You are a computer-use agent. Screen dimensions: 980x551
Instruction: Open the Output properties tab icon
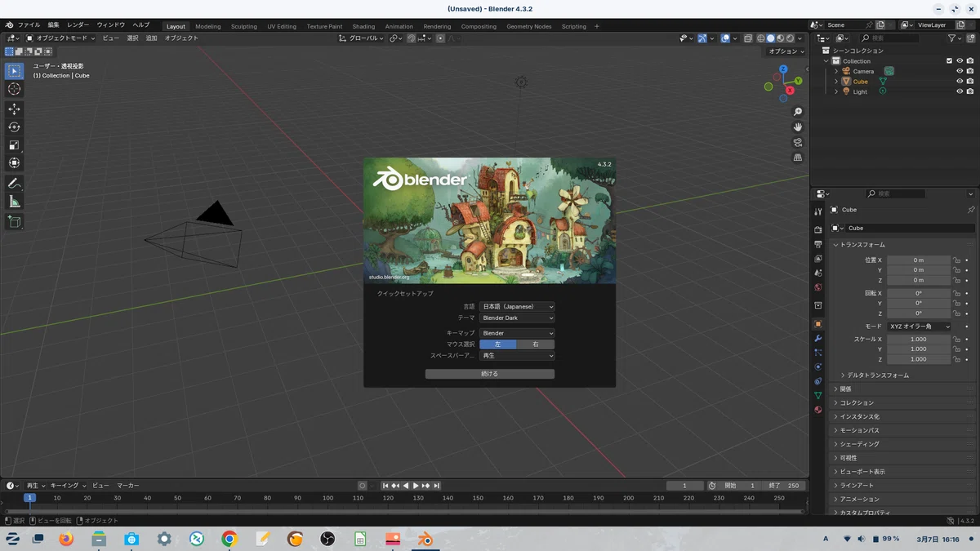(818, 245)
